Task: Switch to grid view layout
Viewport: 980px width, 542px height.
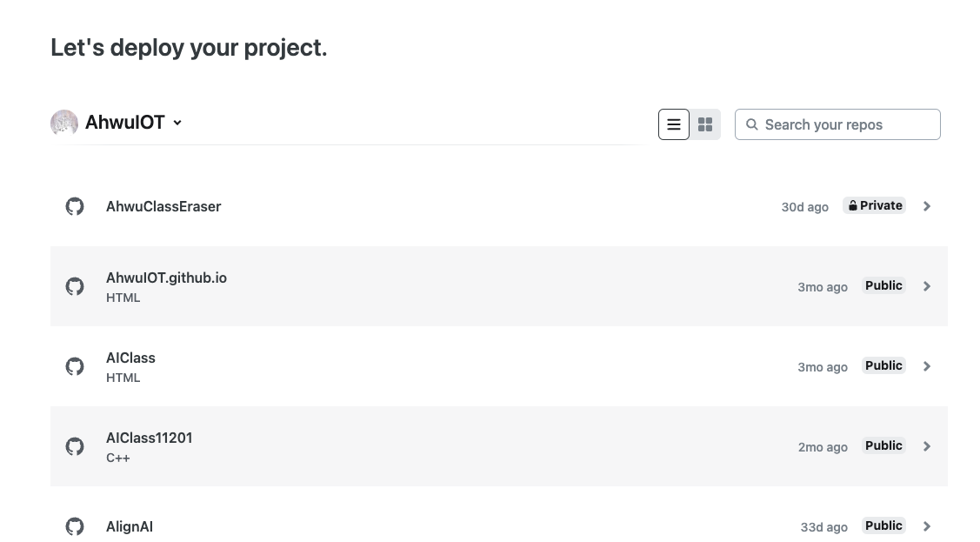Action: click(x=705, y=124)
